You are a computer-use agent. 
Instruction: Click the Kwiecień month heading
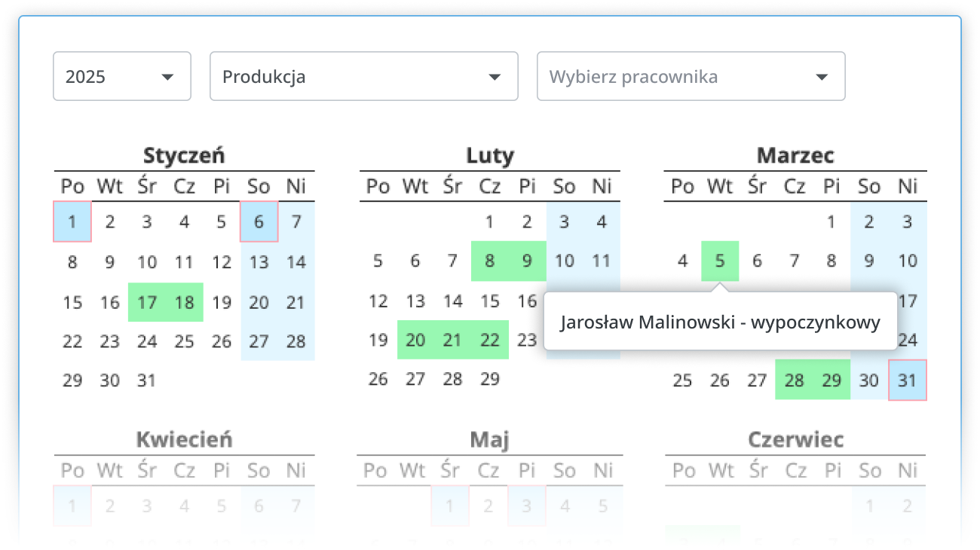(184, 439)
